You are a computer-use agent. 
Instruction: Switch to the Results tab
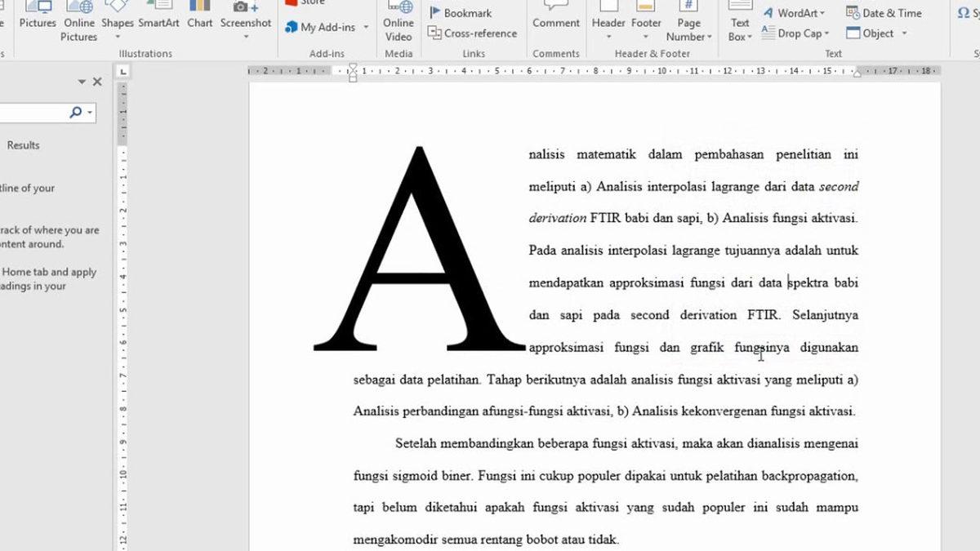[23, 145]
